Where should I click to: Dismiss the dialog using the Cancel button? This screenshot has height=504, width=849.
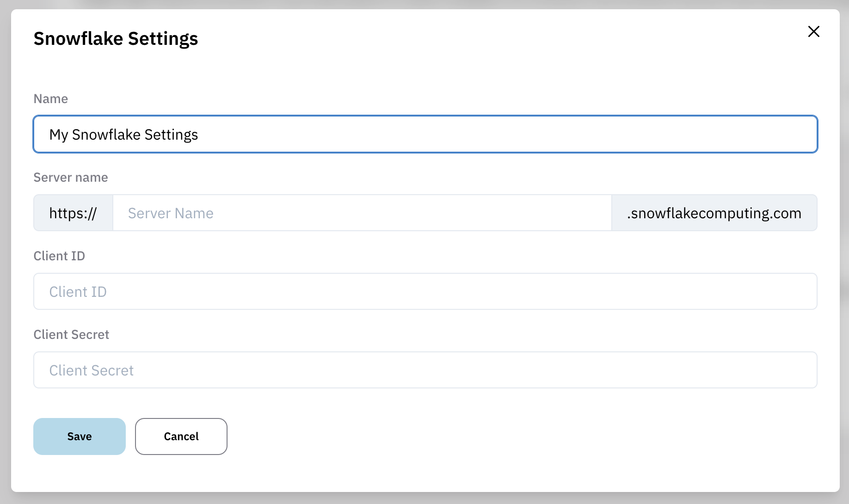click(x=181, y=436)
